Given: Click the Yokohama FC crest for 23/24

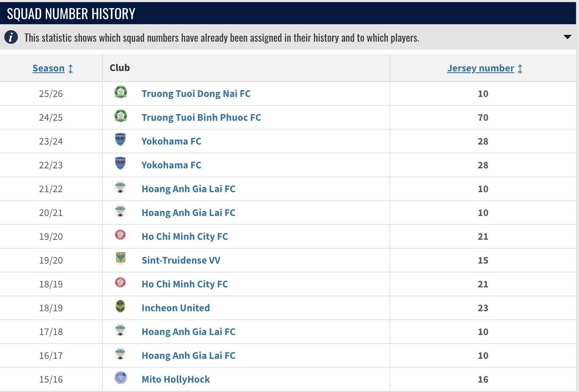Looking at the screenshot, I should pyautogui.click(x=121, y=140).
